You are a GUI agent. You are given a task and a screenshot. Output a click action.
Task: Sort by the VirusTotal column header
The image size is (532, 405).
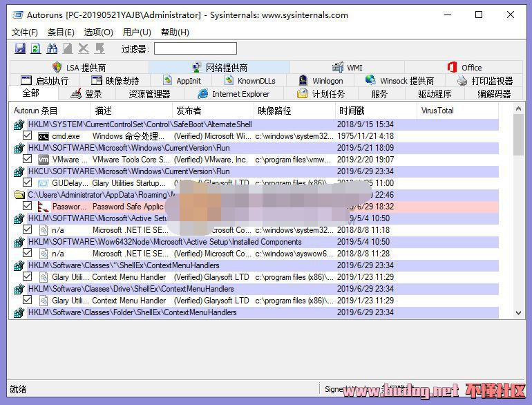(457, 111)
